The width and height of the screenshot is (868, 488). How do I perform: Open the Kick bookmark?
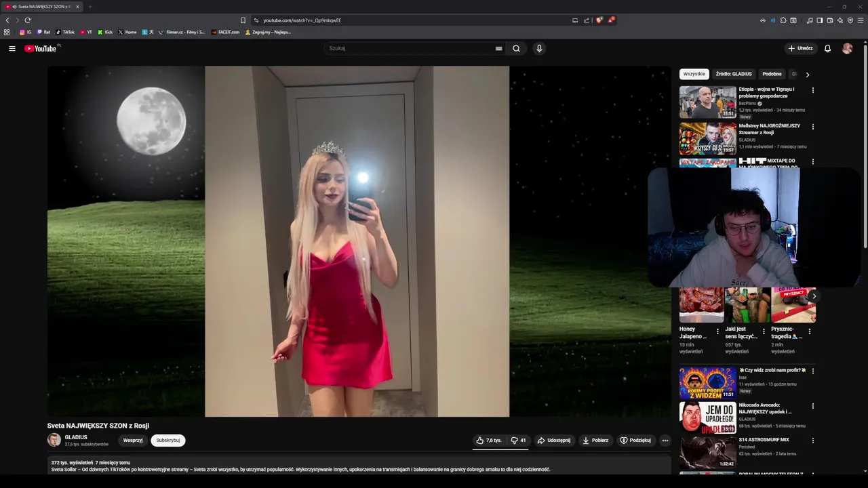pyautogui.click(x=105, y=32)
